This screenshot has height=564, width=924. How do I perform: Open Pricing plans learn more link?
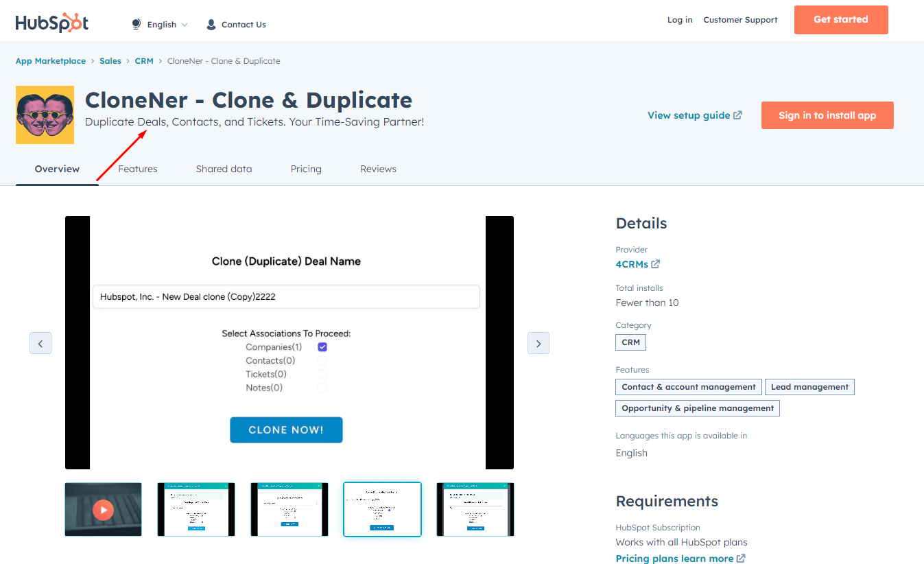pyautogui.click(x=674, y=559)
